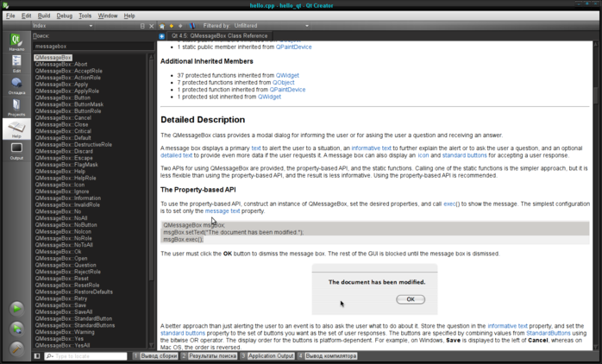Start debugging with Run-Debug button
602x364 pixels.
pyautogui.click(x=16, y=329)
